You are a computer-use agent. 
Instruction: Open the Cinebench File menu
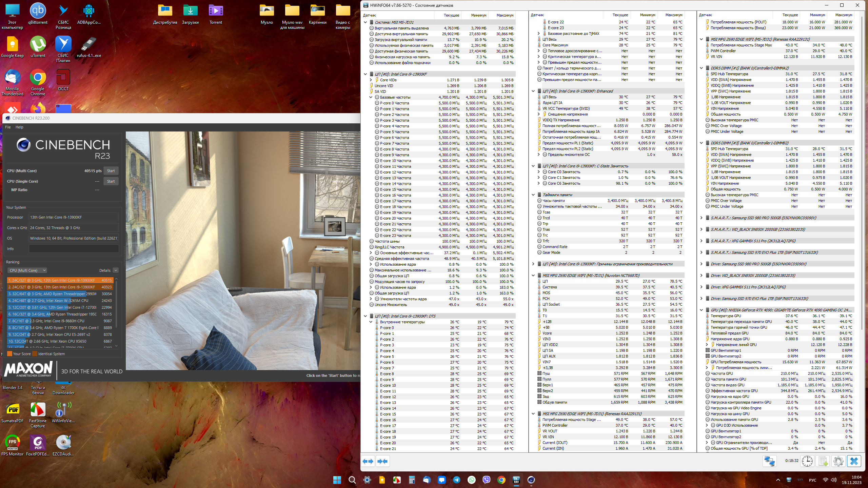[x=8, y=127]
